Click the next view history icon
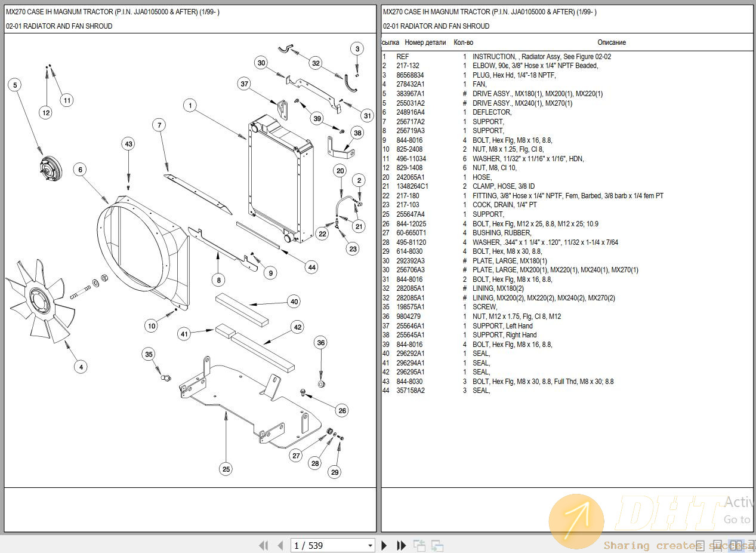Image resolution: width=756 pixels, height=553 pixels. [x=436, y=545]
